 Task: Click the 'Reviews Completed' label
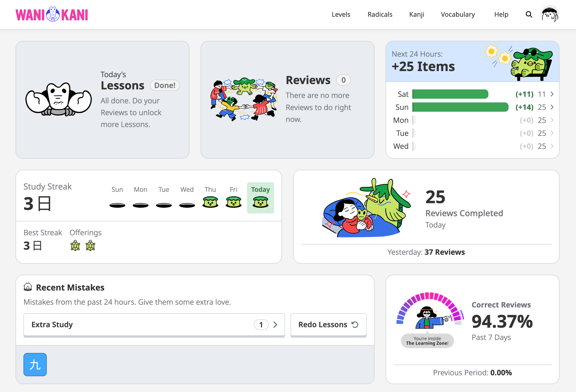tap(464, 213)
